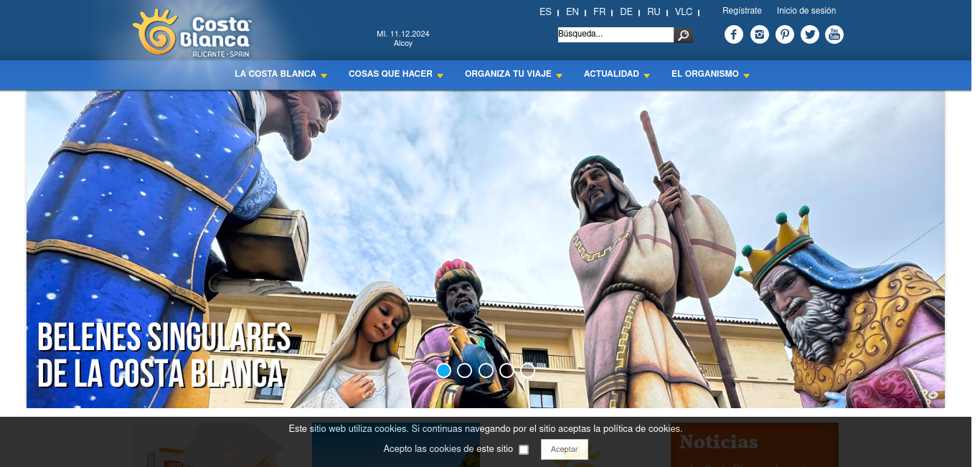Open the YouTube social icon
Screen dimensions: 980x467
[x=834, y=34]
